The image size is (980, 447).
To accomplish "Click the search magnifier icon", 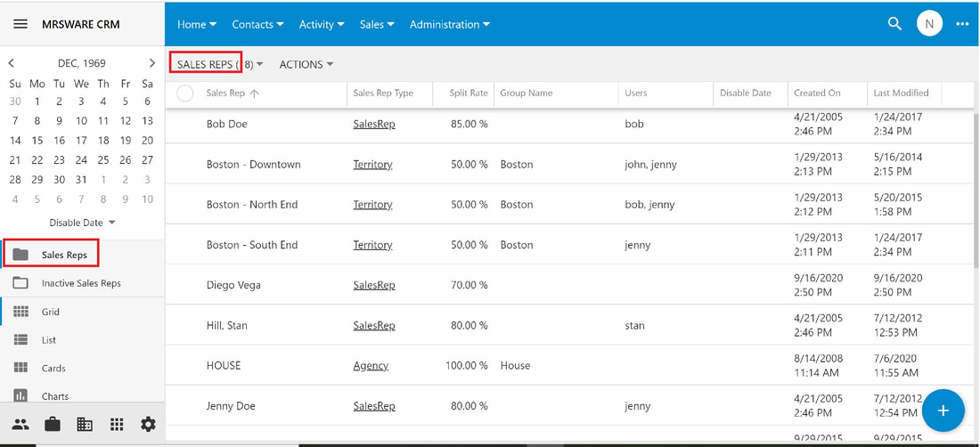I will [895, 24].
